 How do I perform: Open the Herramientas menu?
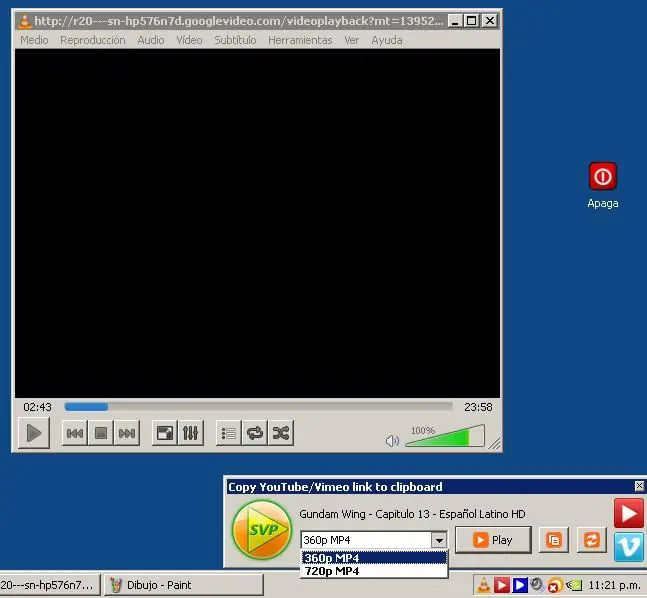coord(300,40)
